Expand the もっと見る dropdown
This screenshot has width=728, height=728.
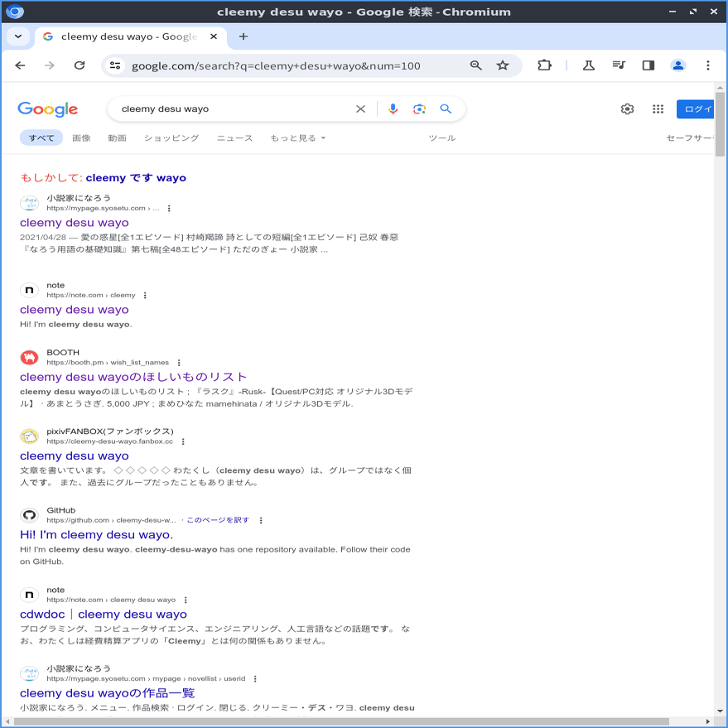tap(297, 137)
